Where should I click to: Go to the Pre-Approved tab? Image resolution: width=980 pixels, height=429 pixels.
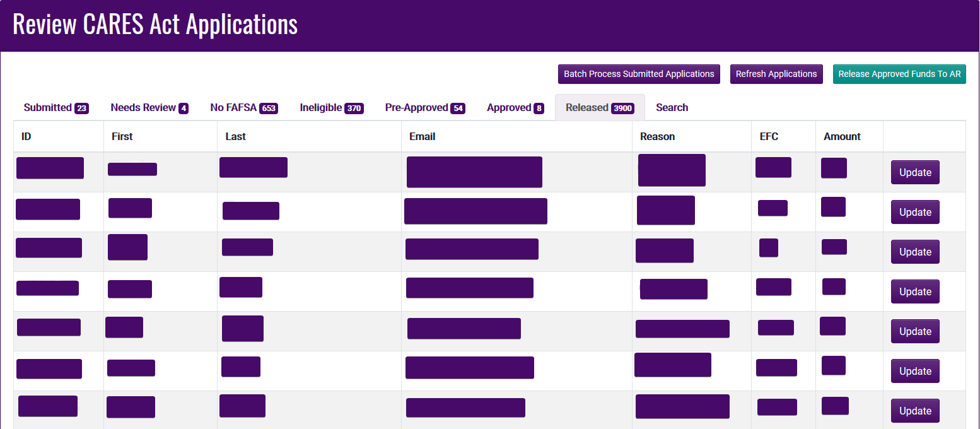(x=424, y=108)
